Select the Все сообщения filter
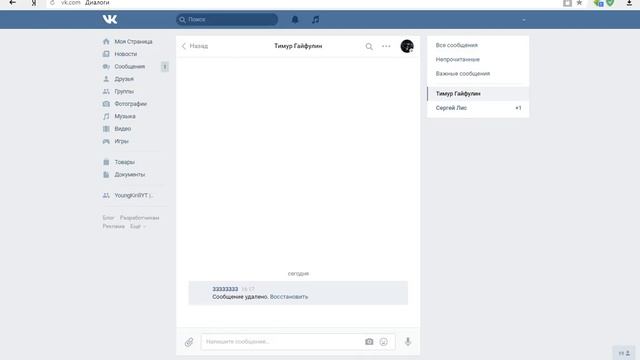The width and height of the screenshot is (640, 360). 457,45
